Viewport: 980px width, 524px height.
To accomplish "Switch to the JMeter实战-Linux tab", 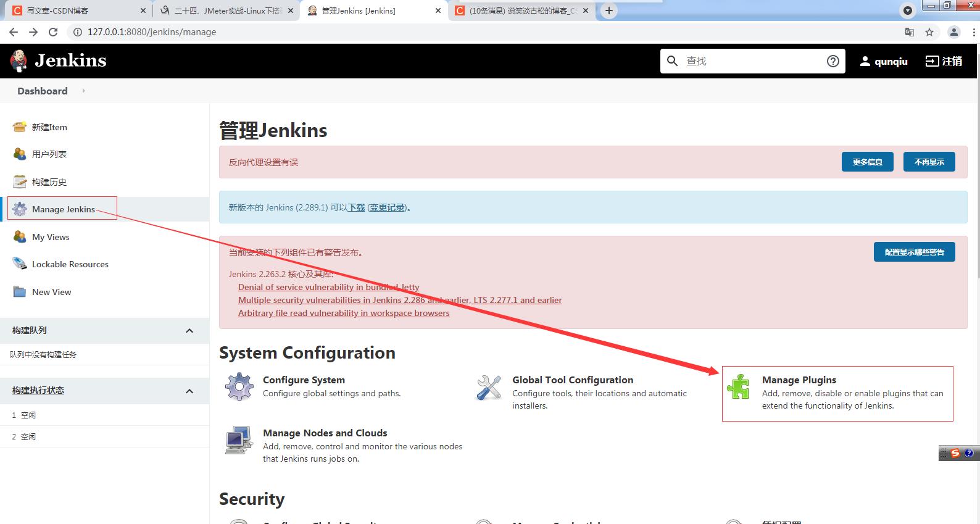I will (x=226, y=10).
